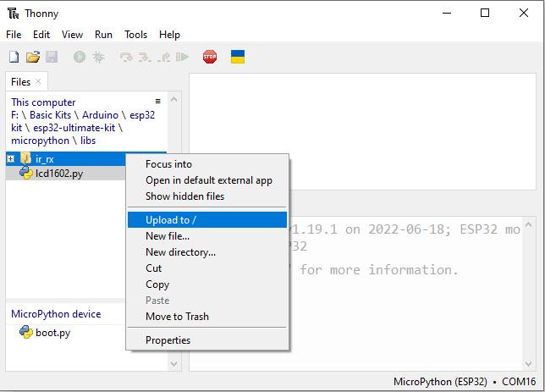The width and height of the screenshot is (545, 392).
Task: Stop the backend with red STOP icon
Action: click(210, 57)
